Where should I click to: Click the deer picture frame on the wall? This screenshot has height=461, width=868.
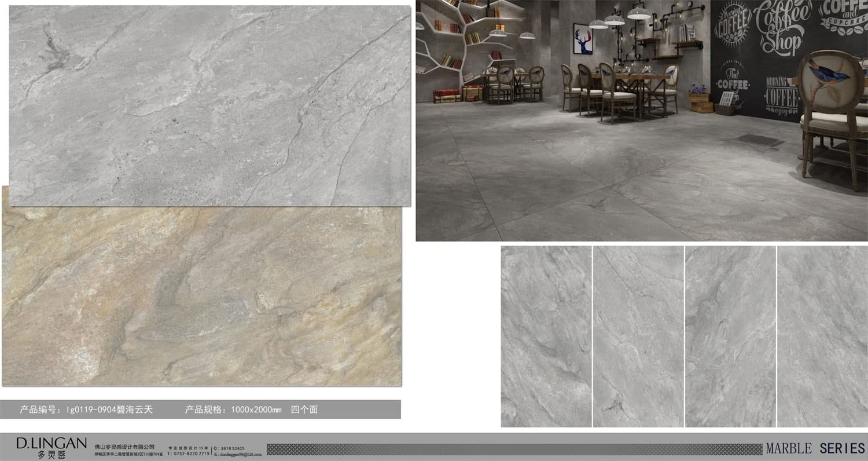tap(583, 39)
